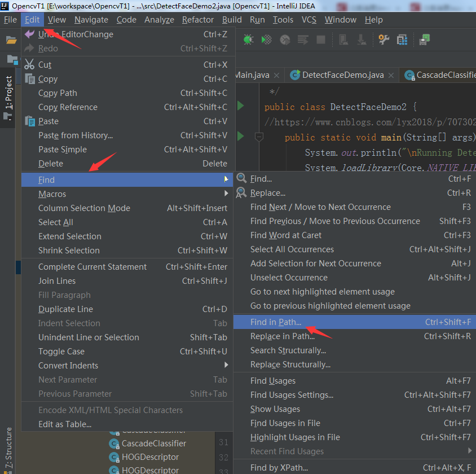
Task: Click the Copy pages icon in menu
Action: click(30, 78)
